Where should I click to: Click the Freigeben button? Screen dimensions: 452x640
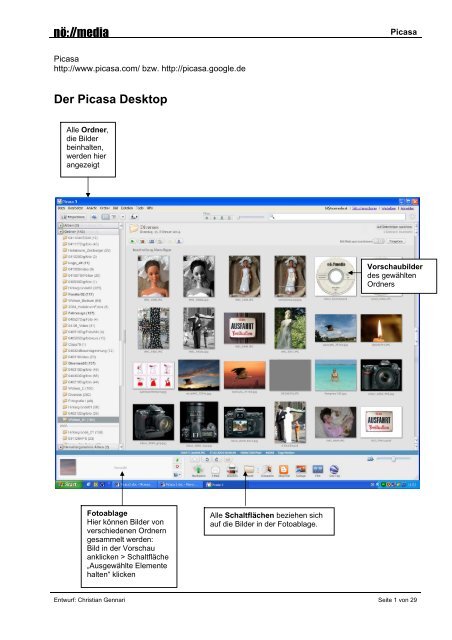[x=396, y=241]
